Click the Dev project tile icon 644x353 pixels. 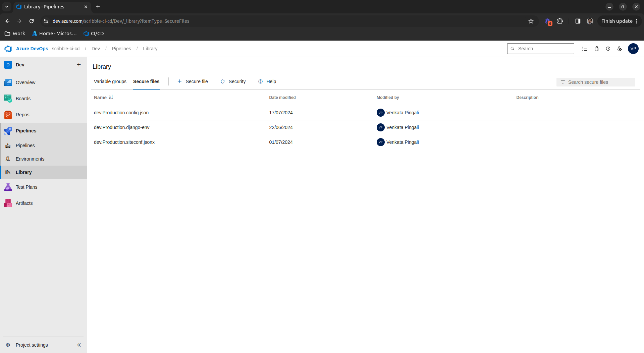click(8, 65)
